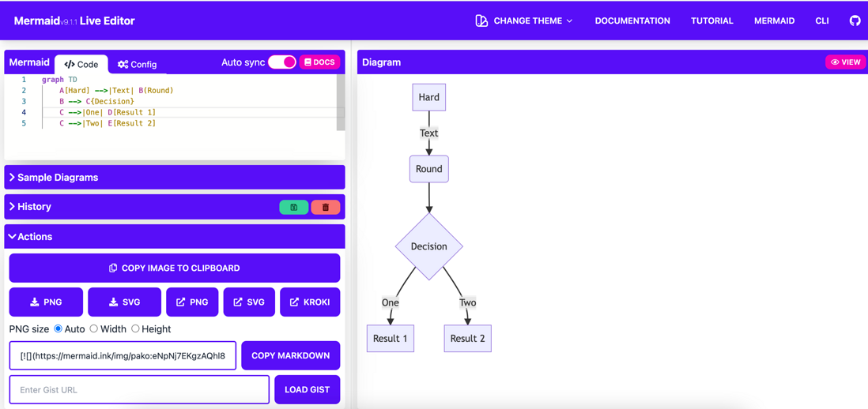Click the Result 2 node
868x409 pixels.
coord(468,338)
